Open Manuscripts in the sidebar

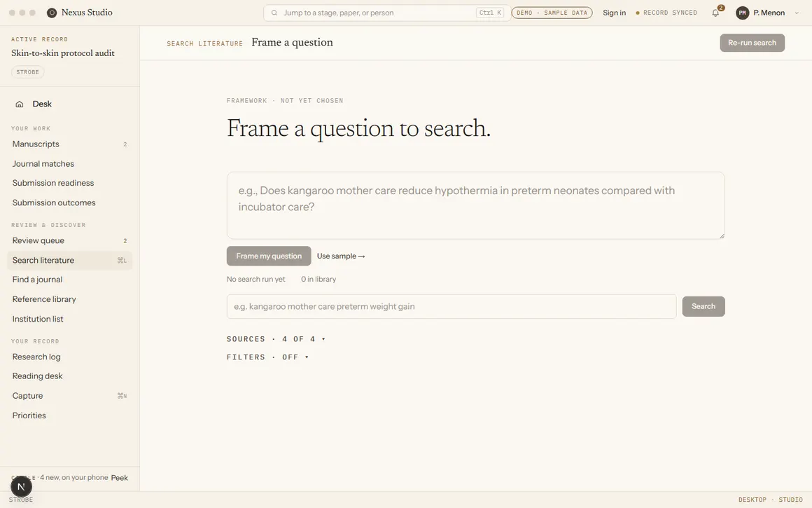click(x=69, y=144)
